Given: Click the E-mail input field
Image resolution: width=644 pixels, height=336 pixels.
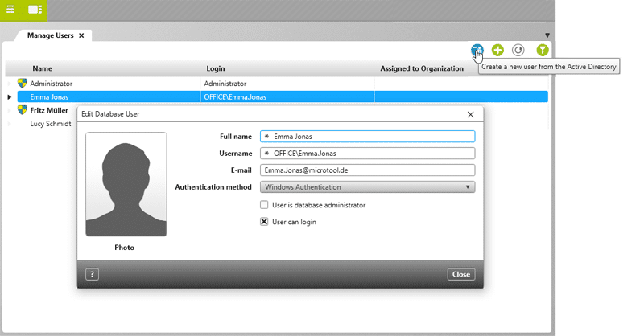Looking at the screenshot, I should click(x=367, y=170).
